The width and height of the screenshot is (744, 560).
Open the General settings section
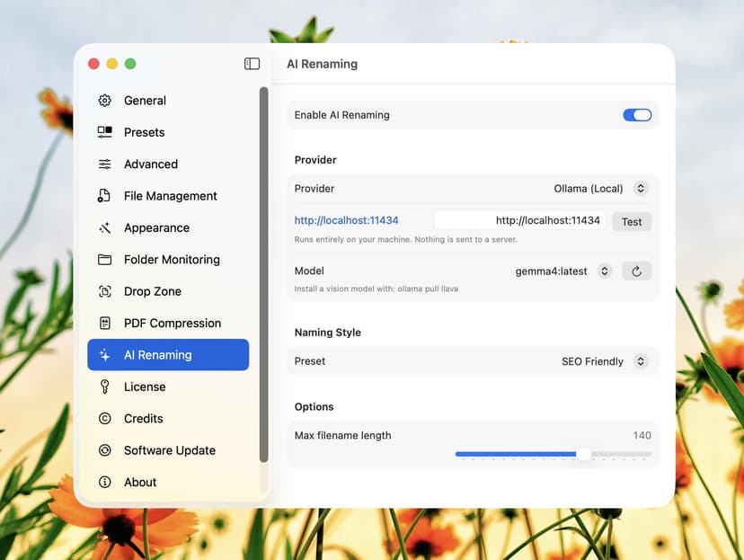point(168,100)
